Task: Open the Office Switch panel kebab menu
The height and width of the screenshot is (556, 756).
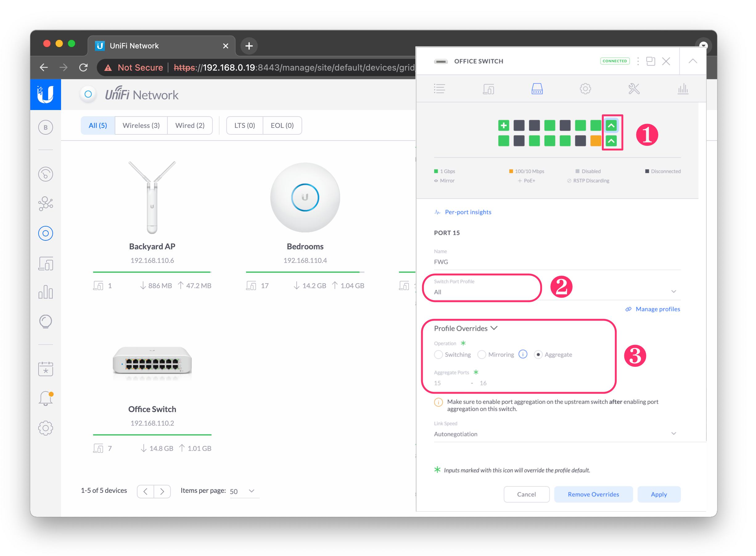Action: click(638, 61)
